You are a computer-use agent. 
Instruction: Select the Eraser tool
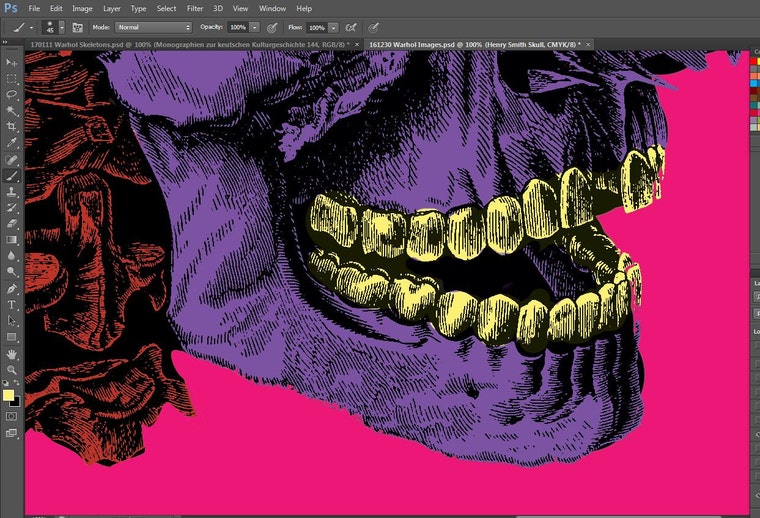tap(11, 224)
